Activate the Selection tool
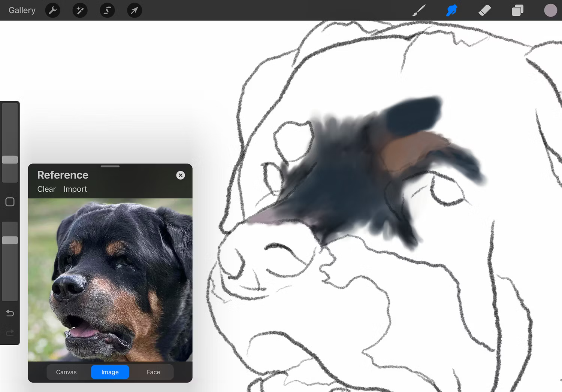562x392 pixels. coord(107,10)
